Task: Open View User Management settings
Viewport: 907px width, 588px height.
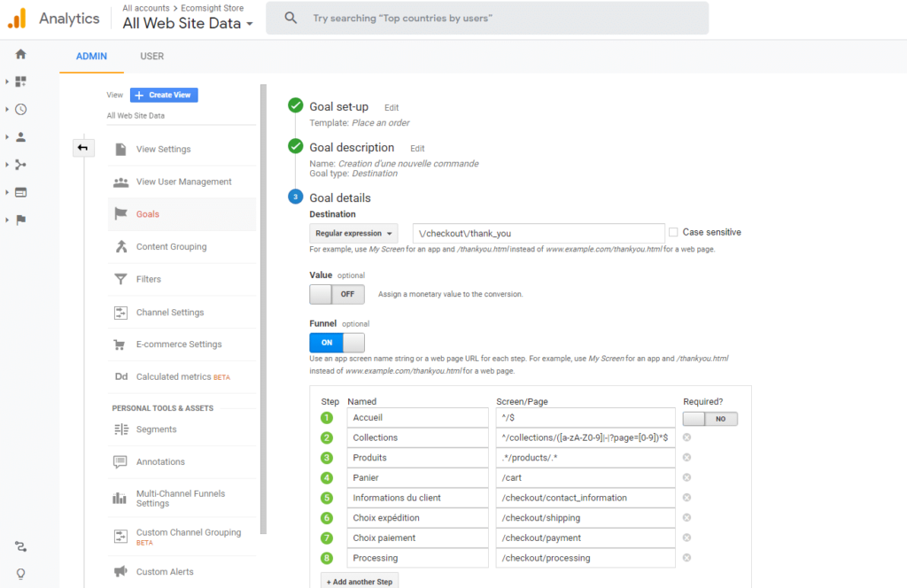Action: (x=182, y=182)
